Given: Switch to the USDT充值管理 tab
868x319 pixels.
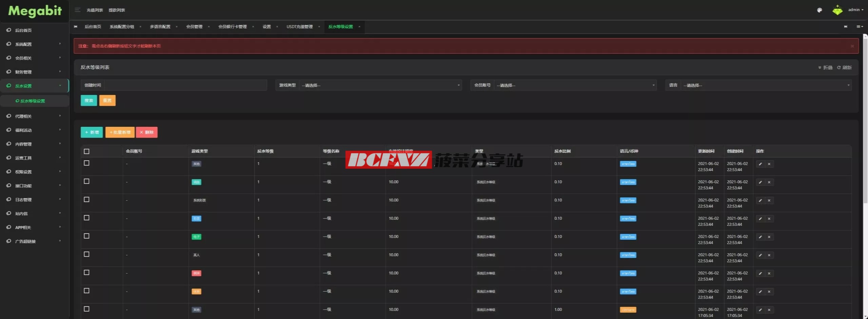Looking at the screenshot, I should point(299,27).
